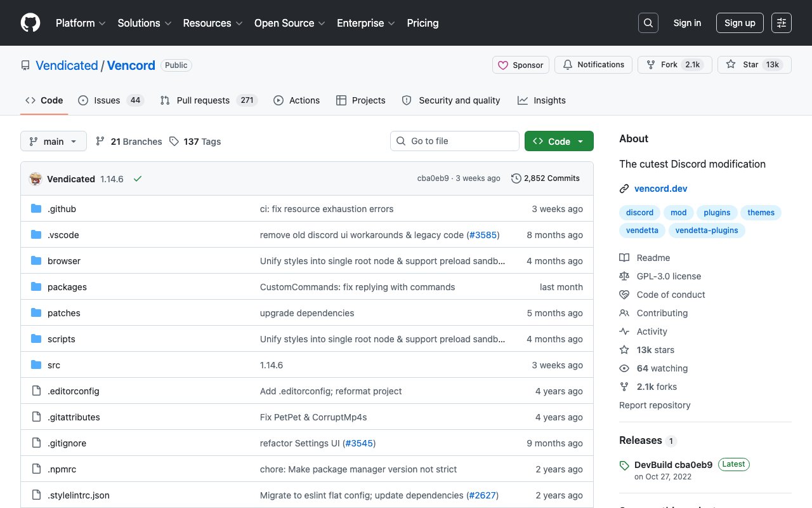The width and height of the screenshot is (812, 508).
Task: Click the Activity pulse icon
Action: tap(624, 331)
